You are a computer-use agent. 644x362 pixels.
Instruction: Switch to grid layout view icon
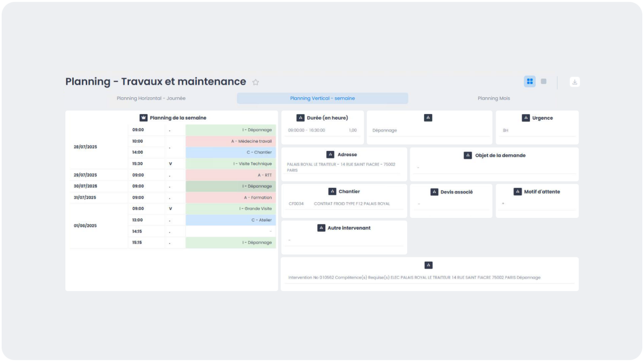coord(530,81)
